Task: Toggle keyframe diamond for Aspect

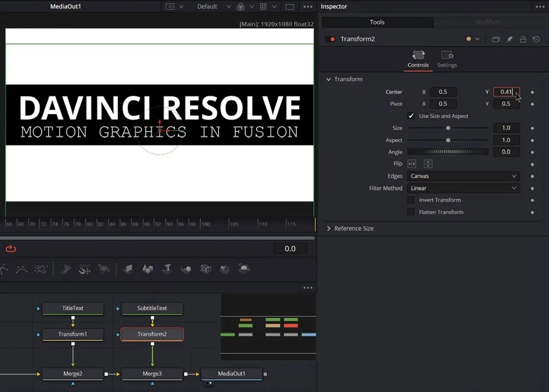Action: [x=532, y=140]
